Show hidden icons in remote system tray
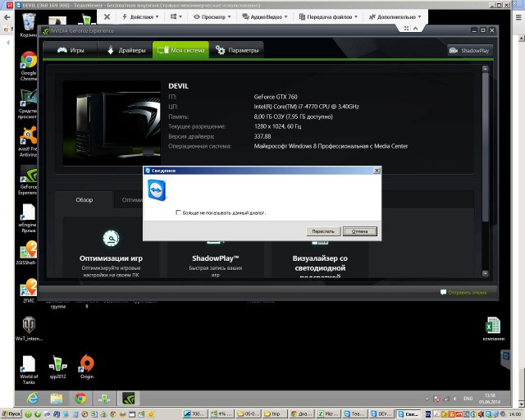 point(427,399)
